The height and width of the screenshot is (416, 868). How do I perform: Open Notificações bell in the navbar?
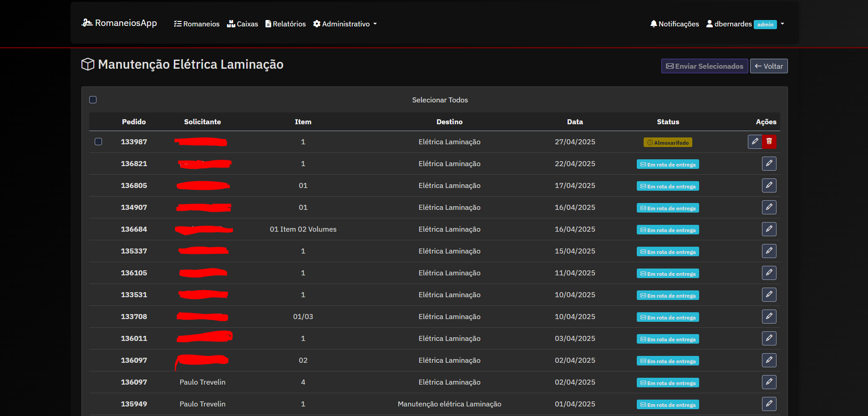pyautogui.click(x=675, y=24)
